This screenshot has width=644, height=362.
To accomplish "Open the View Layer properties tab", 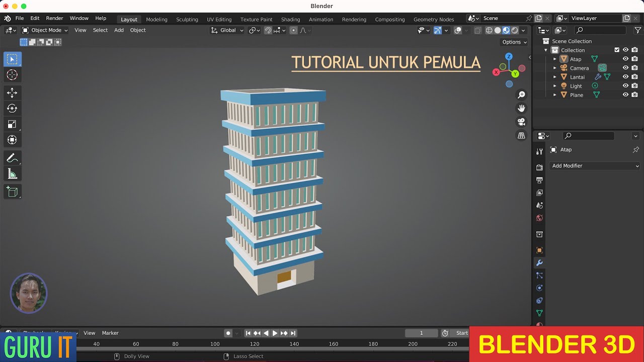I will 539,193.
